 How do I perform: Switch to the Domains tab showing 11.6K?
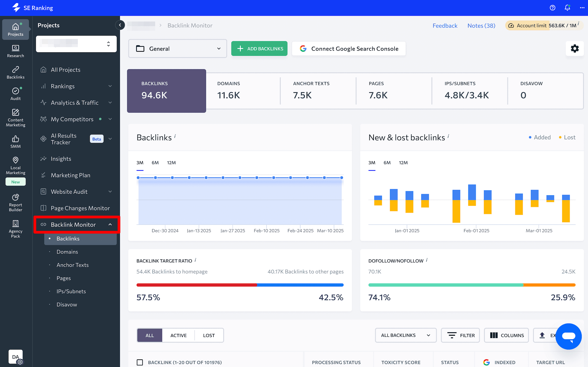(229, 91)
